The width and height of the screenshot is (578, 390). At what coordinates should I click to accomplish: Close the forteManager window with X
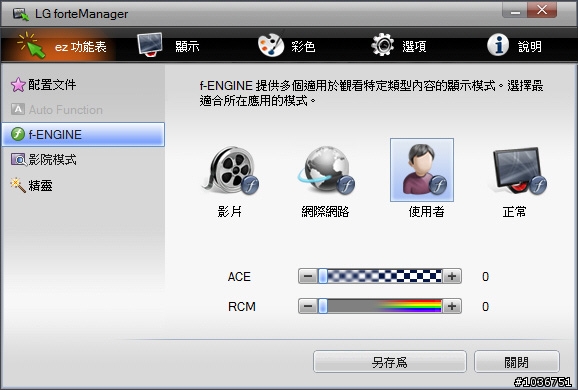(542, 10)
